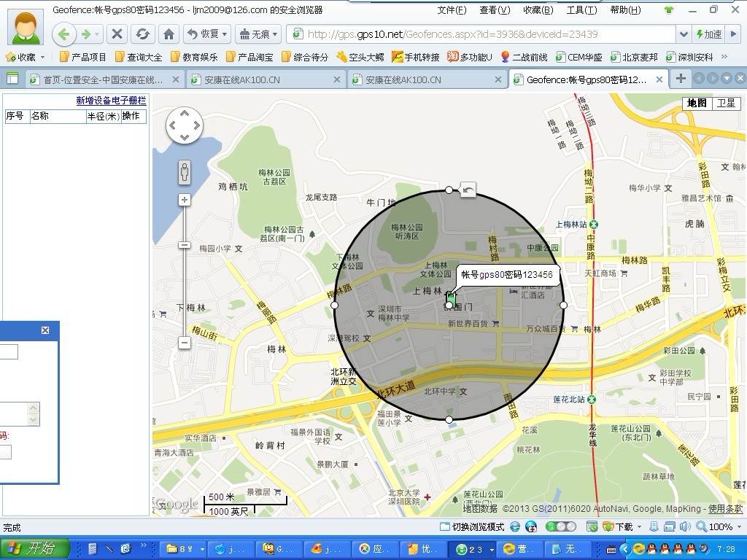
Task: Click the tab list panel icon
Action: 12,79
